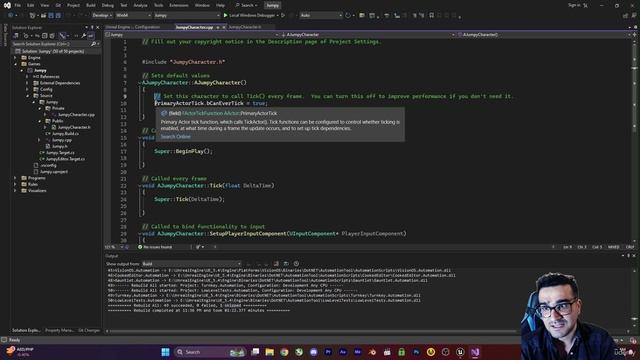Image resolution: width=640 pixels, height=360 pixels.
Task: Open the Jumpy startup project dropdown
Action: (187, 15)
